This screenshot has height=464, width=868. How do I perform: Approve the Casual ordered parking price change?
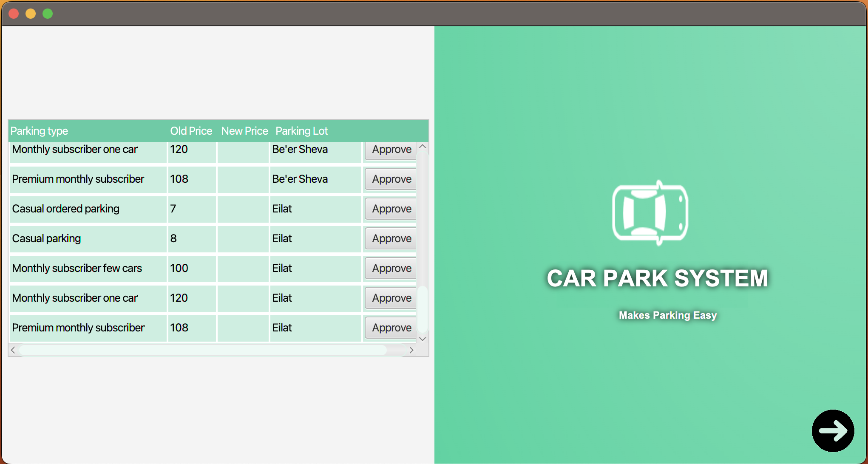[x=391, y=209]
